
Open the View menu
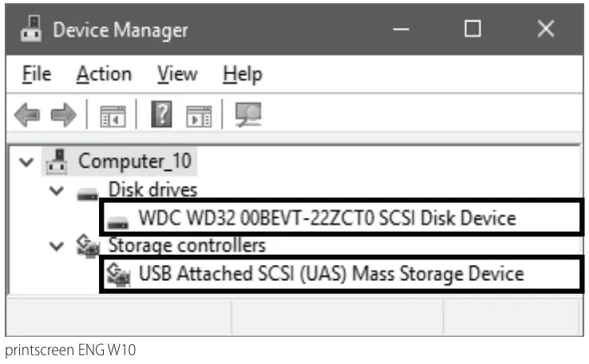(x=176, y=74)
